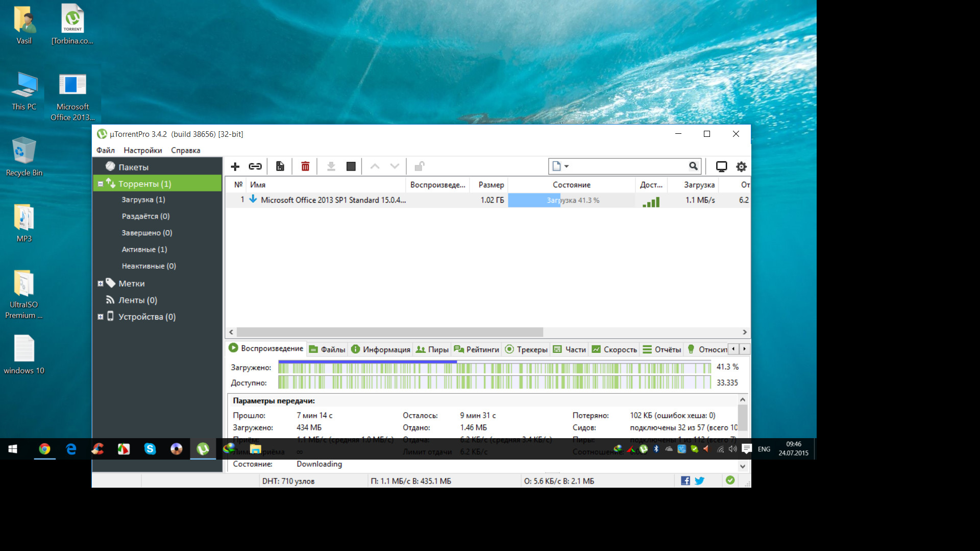Viewport: 980px width, 551px height.
Task: Click the Twitter icon in status bar
Action: [700, 481]
